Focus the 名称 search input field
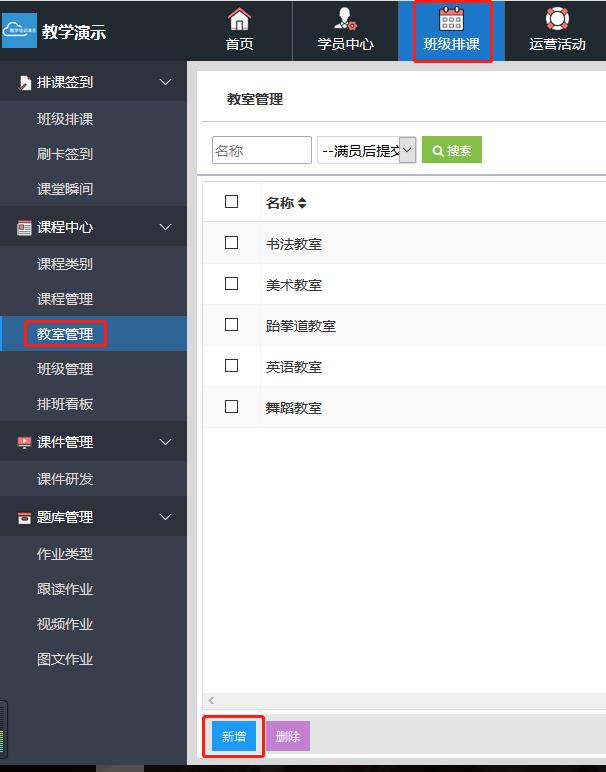The width and height of the screenshot is (606, 772). [262, 151]
